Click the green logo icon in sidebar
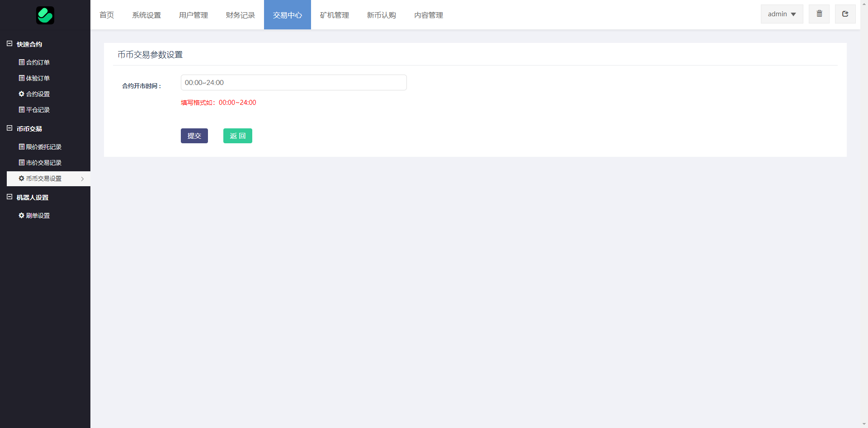This screenshot has height=428, width=868. [x=45, y=15]
